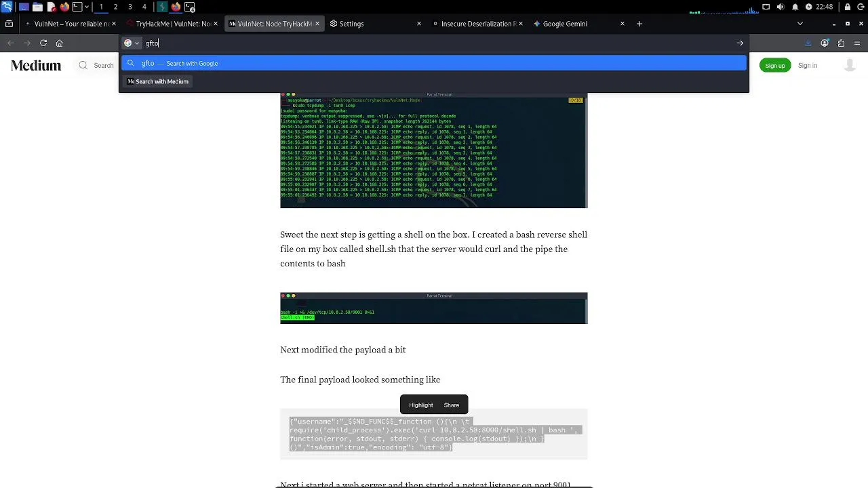The width and height of the screenshot is (868, 488).
Task: Open the text editor launcher in the panel
Action: point(52,7)
